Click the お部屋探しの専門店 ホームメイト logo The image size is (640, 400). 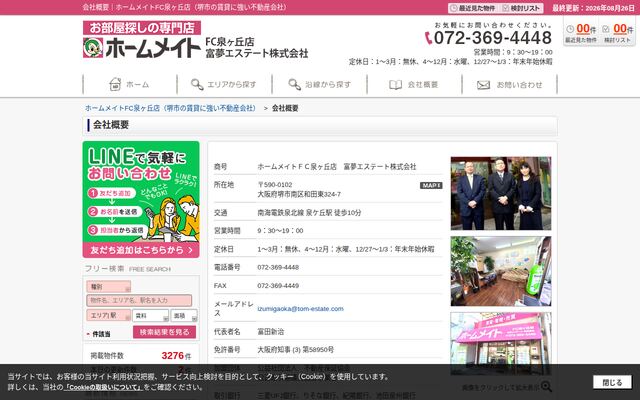[142, 40]
